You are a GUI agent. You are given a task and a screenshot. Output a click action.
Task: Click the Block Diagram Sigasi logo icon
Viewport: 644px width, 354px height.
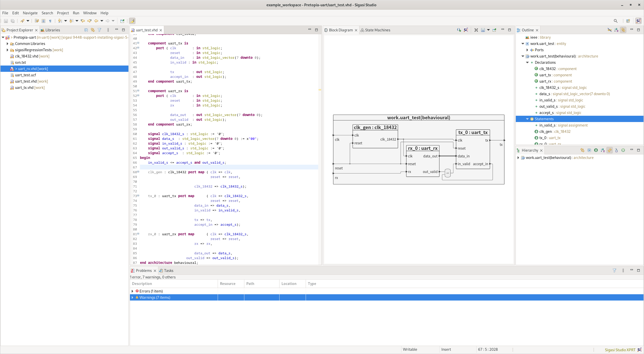click(x=466, y=30)
